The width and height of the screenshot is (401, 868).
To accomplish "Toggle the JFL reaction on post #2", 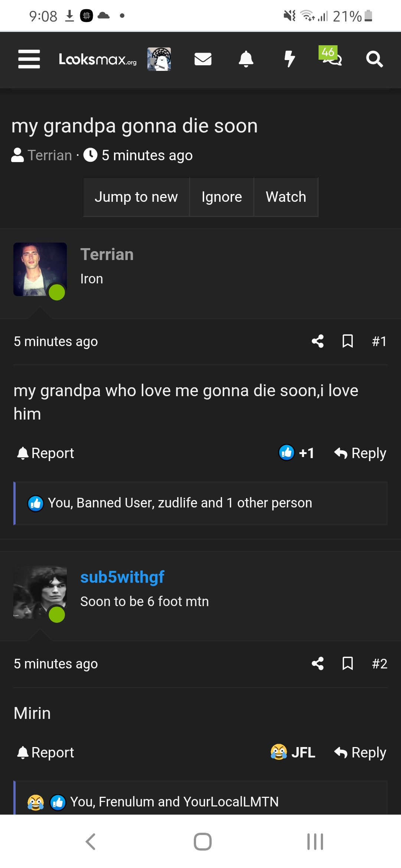I will (293, 752).
